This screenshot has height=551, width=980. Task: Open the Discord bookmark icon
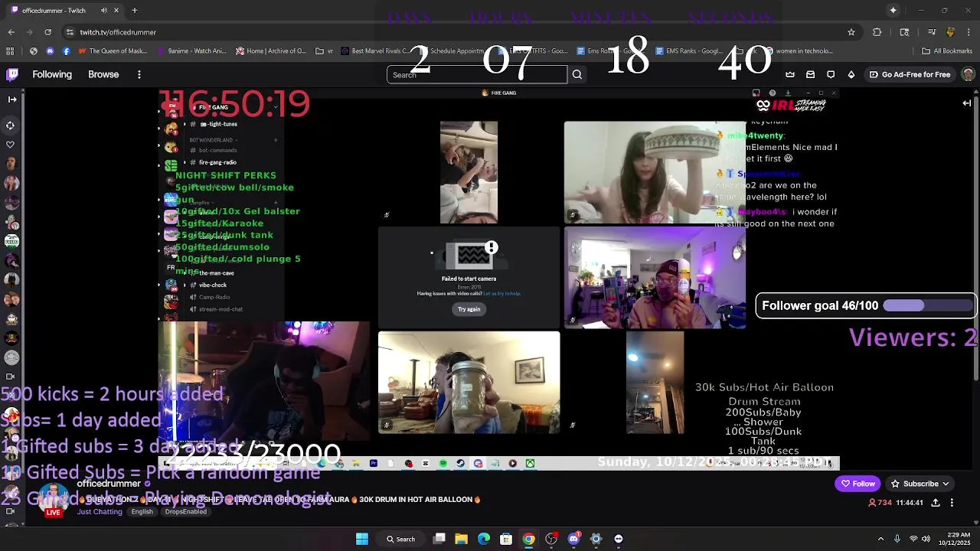tap(50, 51)
